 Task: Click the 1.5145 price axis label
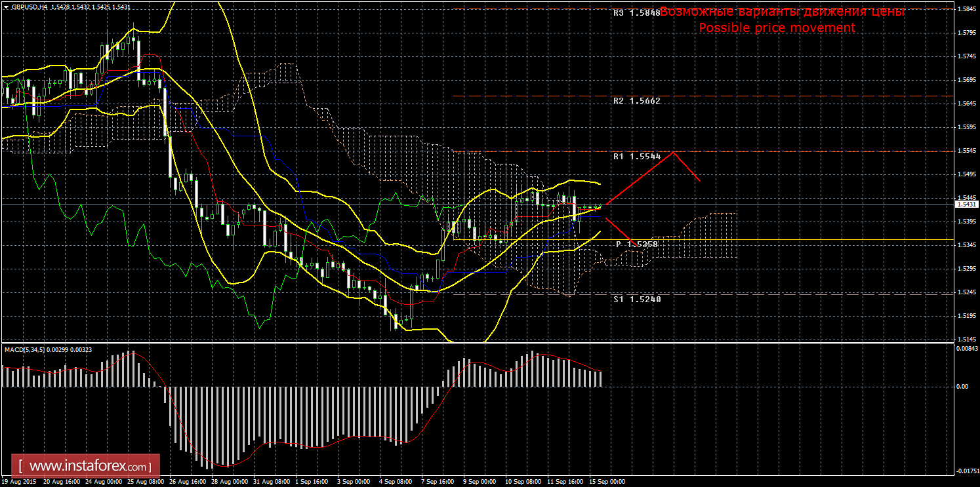pyautogui.click(x=968, y=339)
